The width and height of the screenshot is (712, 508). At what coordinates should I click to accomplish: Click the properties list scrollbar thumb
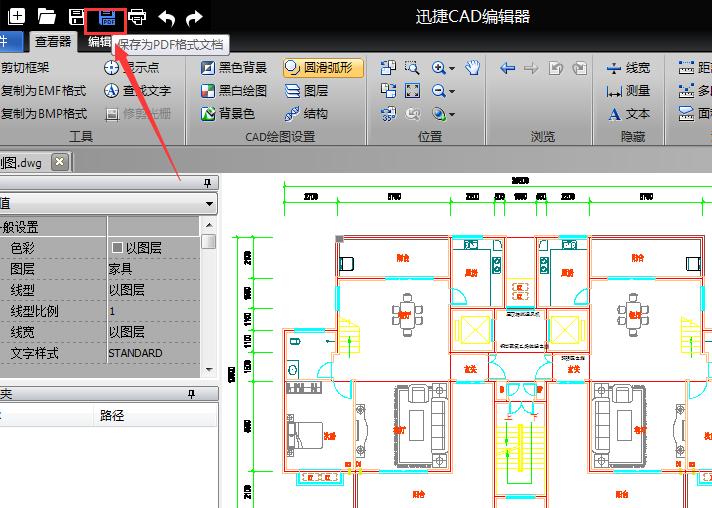click(208, 242)
